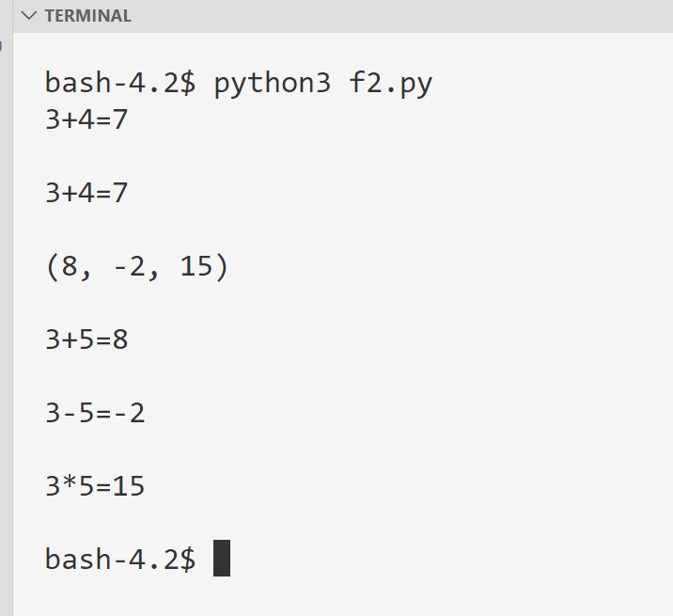Image resolution: width=673 pixels, height=616 pixels.
Task: Click the f2.py filename in the command
Action: click(x=391, y=84)
